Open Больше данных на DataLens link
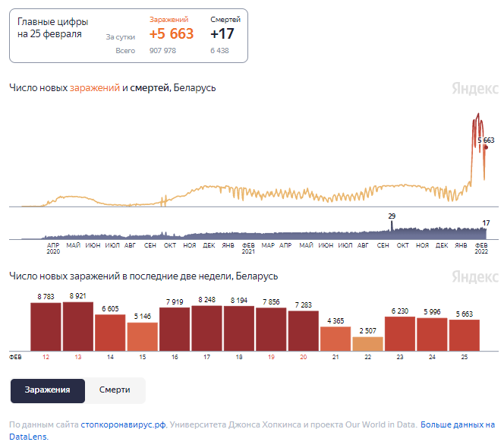Image resolution: width=504 pixels, height=448 pixels. click(x=457, y=425)
